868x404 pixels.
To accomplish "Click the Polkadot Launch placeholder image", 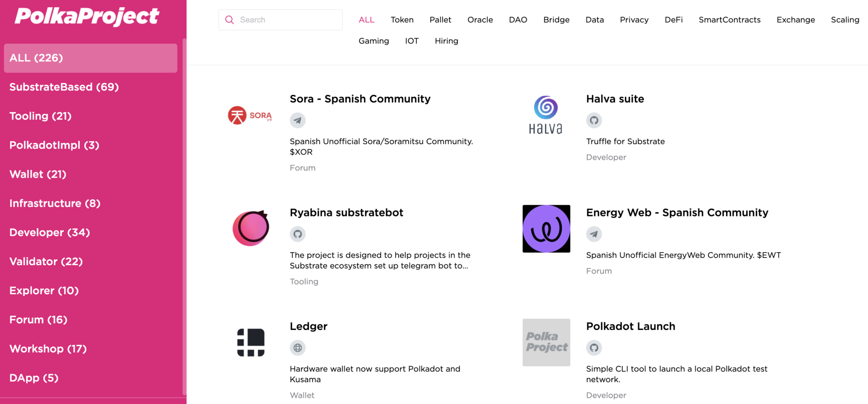I will [546, 343].
